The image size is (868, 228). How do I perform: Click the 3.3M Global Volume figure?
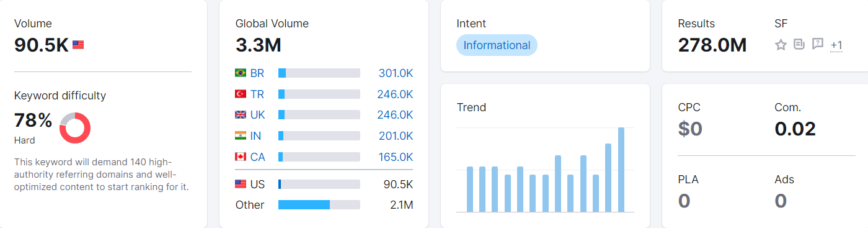[258, 45]
